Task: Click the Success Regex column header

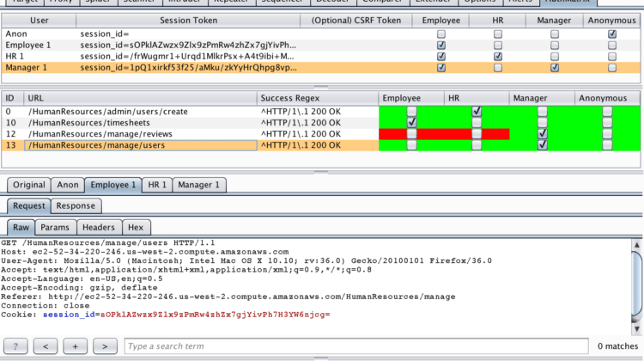Action: 318,98
